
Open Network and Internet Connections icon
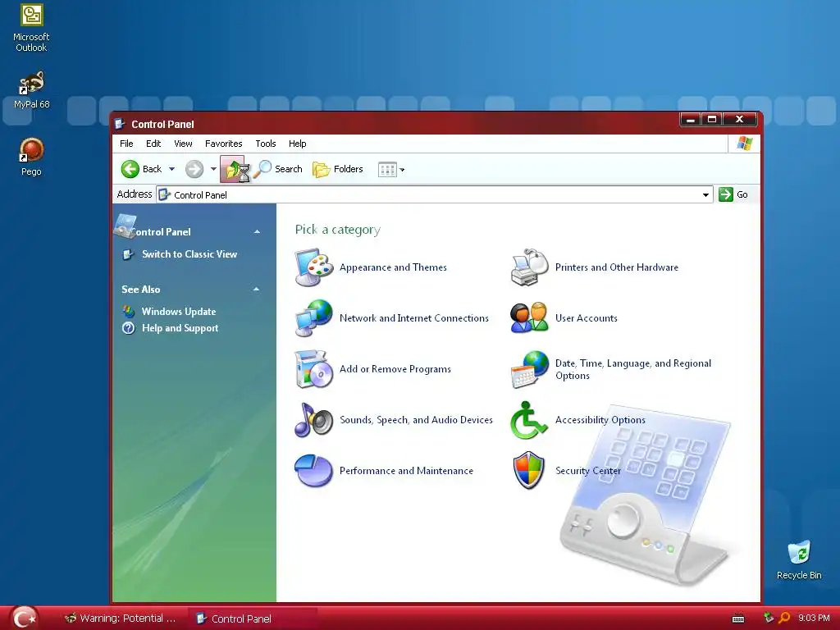(314, 317)
